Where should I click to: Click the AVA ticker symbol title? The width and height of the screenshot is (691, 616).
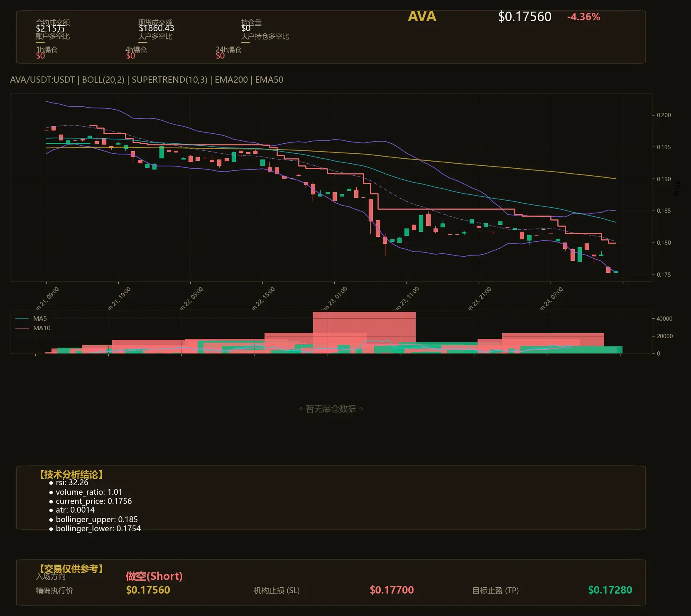coord(422,17)
